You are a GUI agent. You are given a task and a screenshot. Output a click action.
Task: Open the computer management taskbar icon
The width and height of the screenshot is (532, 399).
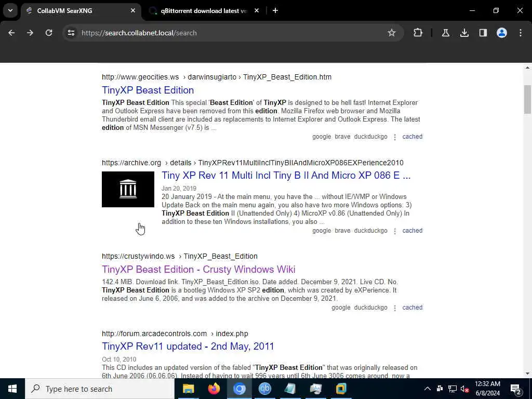[x=315, y=389]
